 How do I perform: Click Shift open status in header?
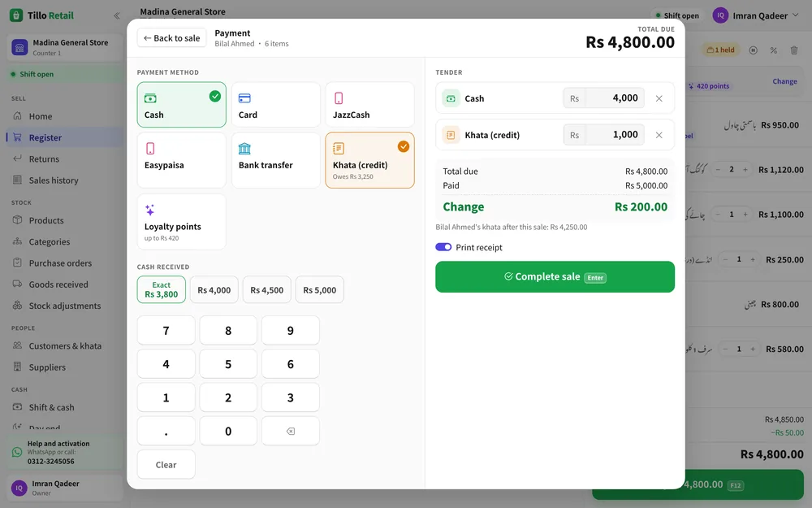pyautogui.click(x=677, y=15)
